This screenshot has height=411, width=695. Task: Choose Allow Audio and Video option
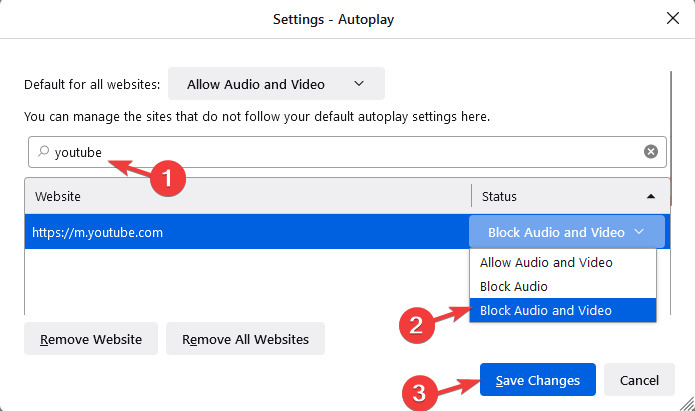(562, 262)
